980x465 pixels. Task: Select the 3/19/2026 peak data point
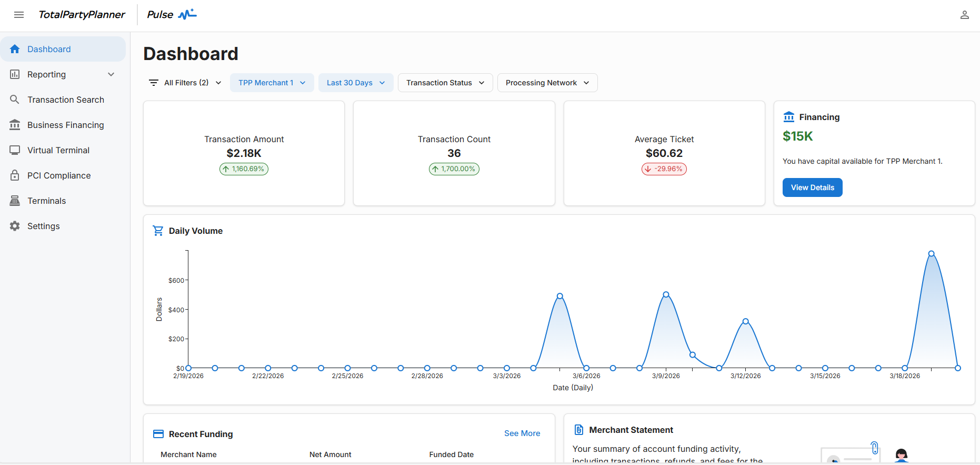click(932, 254)
